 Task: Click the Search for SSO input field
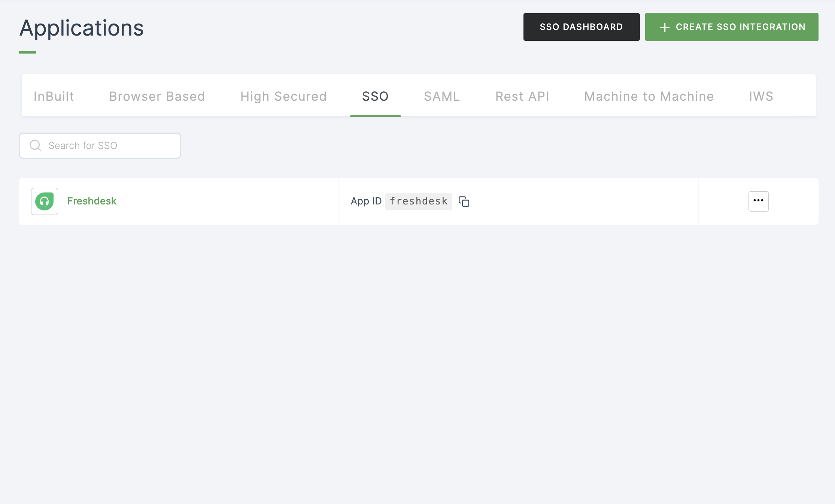(100, 146)
